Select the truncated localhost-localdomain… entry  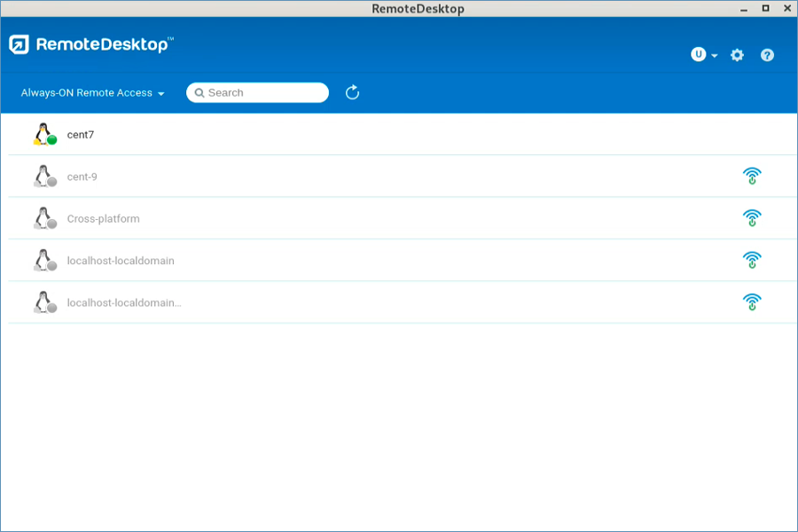[124, 302]
